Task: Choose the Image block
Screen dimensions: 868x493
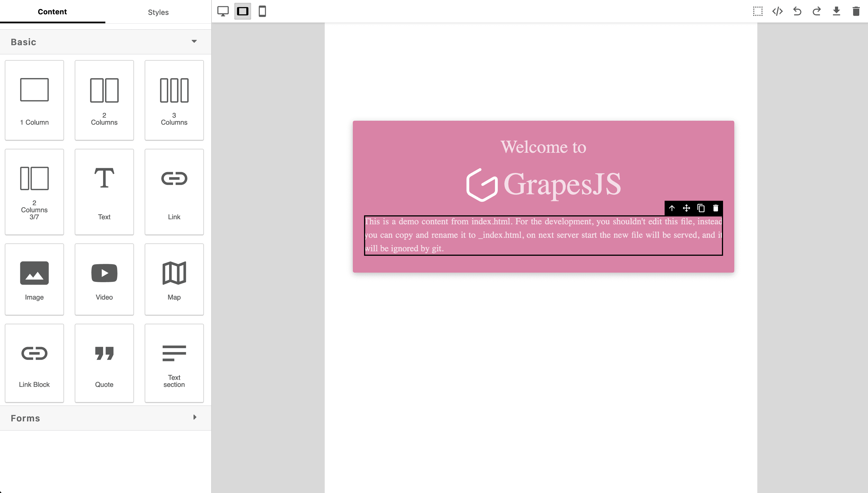Action: tap(34, 279)
